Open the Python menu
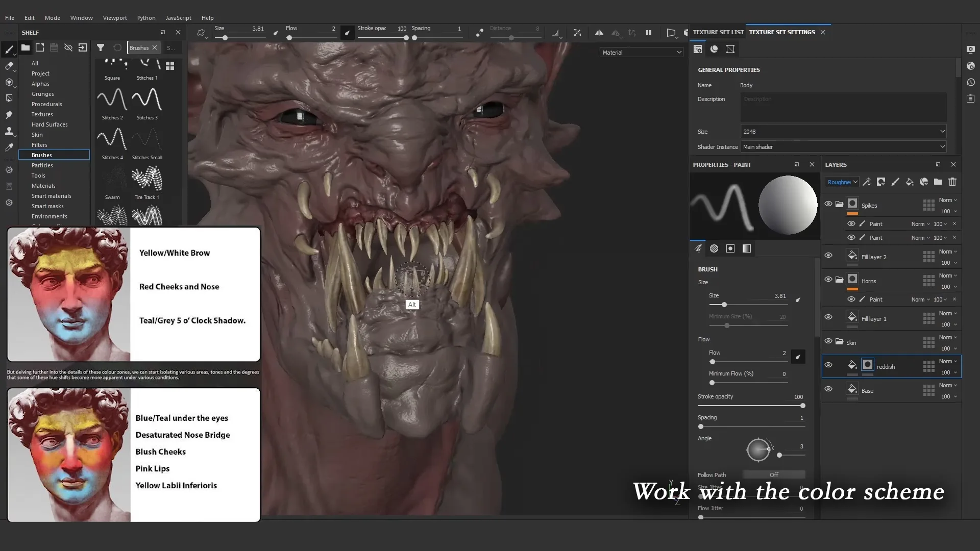 146,17
